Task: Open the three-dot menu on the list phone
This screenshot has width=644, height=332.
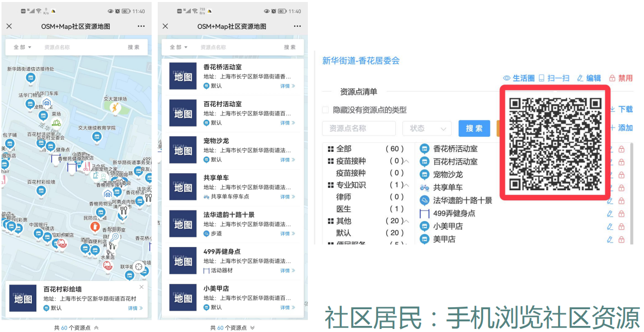Action: point(297,26)
